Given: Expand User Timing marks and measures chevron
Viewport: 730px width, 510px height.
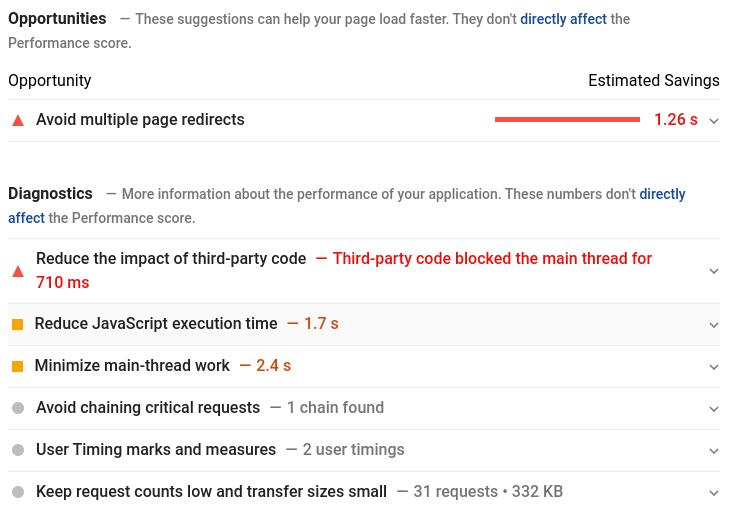Looking at the screenshot, I should tap(714, 451).
